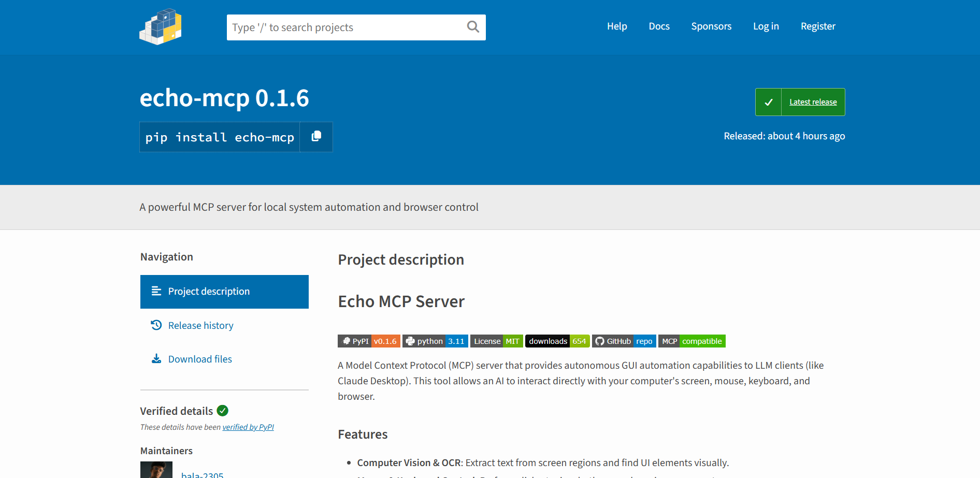Click the Computer Vision & OCR bullet

tap(543, 462)
